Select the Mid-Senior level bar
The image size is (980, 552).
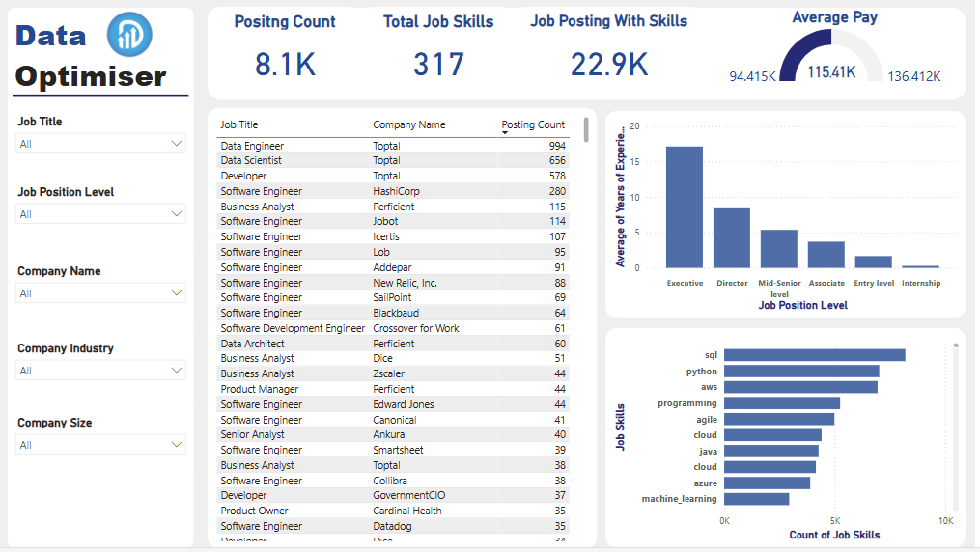[x=779, y=249]
